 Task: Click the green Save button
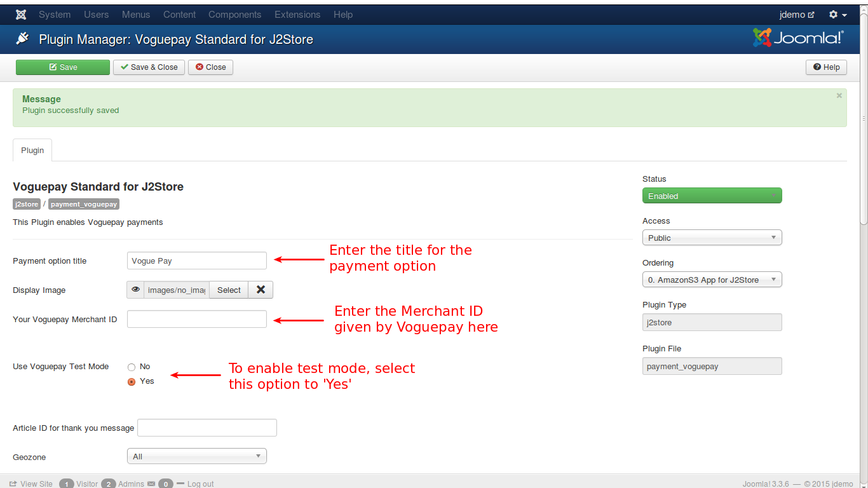pos(63,67)
